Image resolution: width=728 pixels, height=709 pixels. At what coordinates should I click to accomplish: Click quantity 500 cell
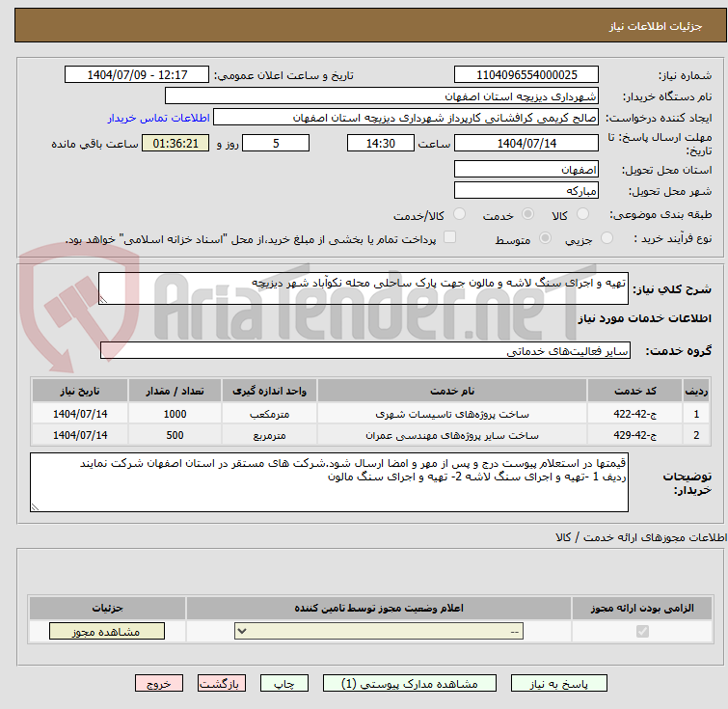pos(175,435)
